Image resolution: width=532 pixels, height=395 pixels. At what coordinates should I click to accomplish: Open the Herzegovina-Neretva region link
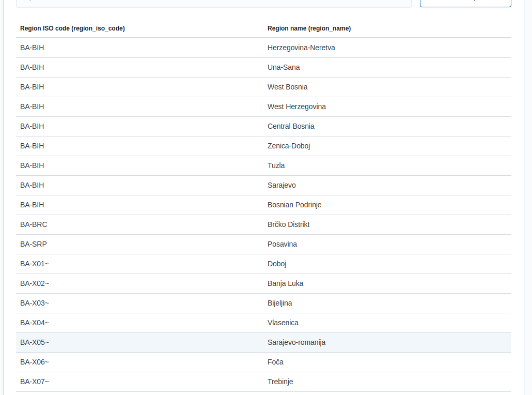pyautogui.click(x=301, y=48)
